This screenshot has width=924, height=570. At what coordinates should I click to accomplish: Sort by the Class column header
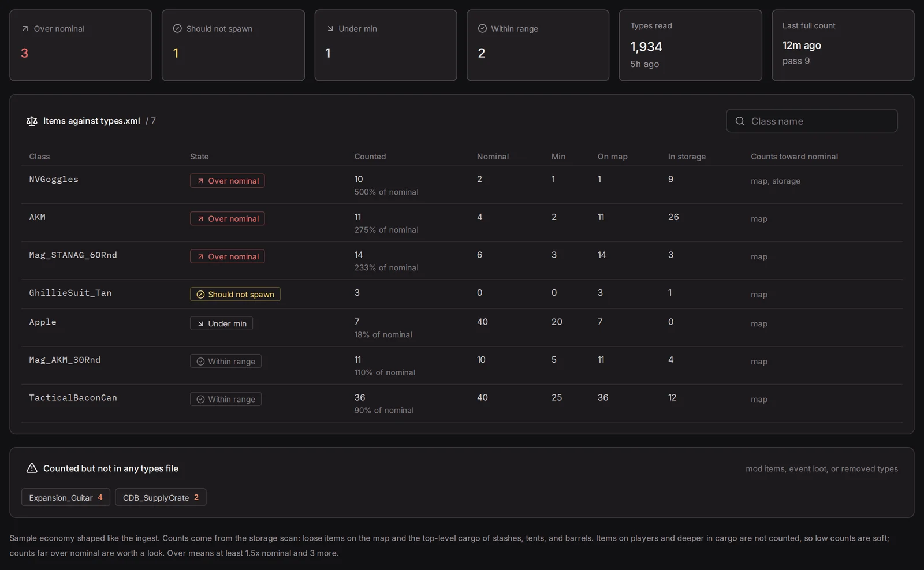39,157
